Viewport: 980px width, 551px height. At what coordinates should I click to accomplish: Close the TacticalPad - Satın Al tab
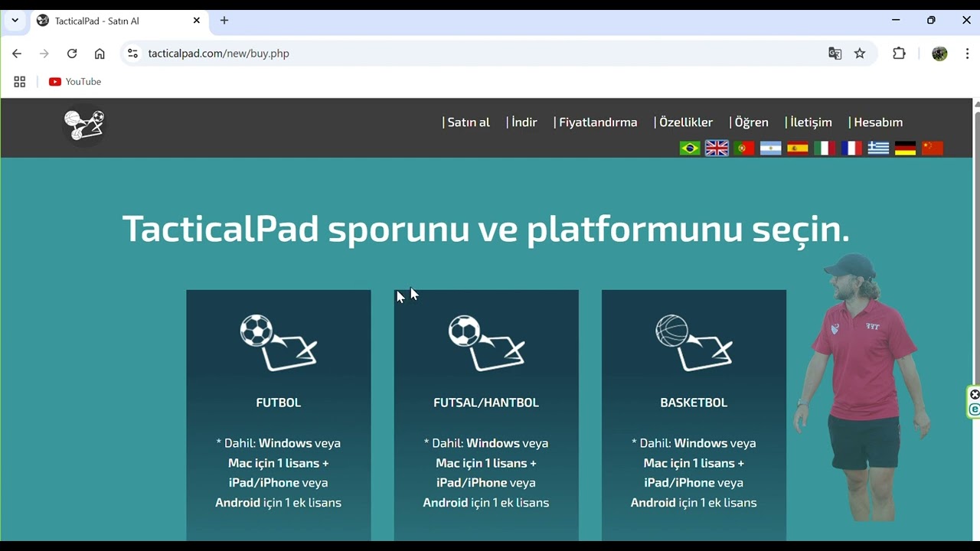click(196, 21)
